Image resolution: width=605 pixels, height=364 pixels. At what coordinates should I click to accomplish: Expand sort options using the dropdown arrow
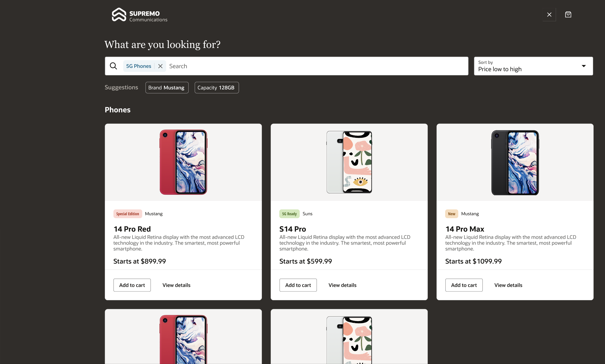click(x=584, y=66)
